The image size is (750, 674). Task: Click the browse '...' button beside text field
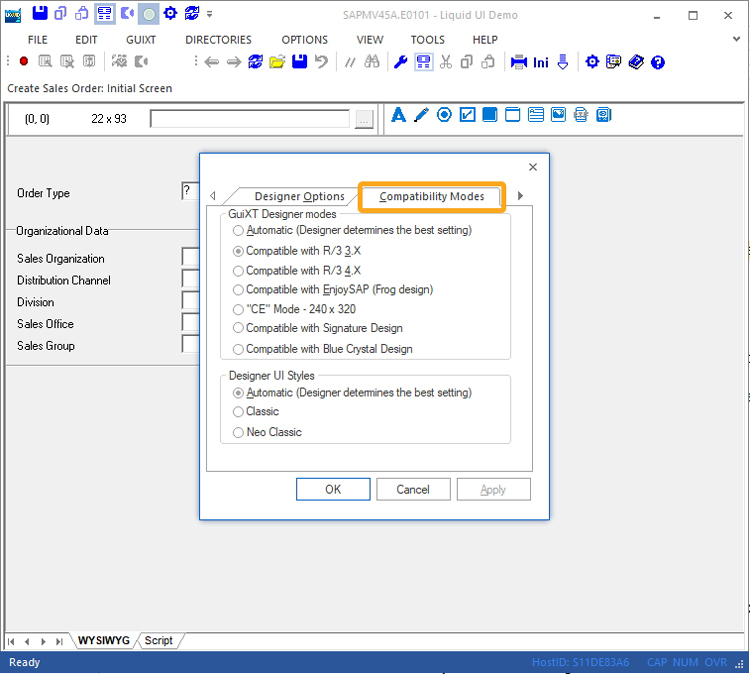364,119
